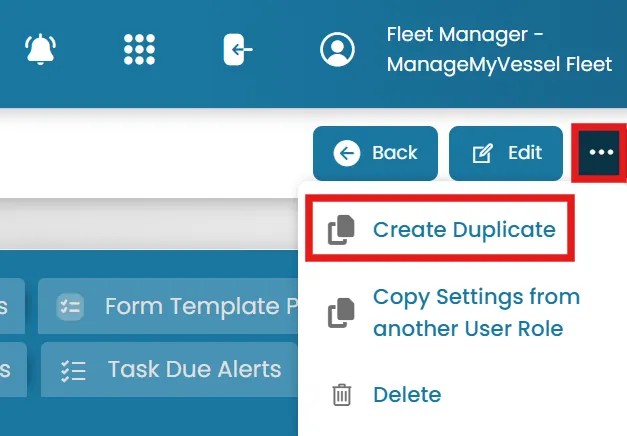Select Create Duplicate from the menu

pos(440,229)
